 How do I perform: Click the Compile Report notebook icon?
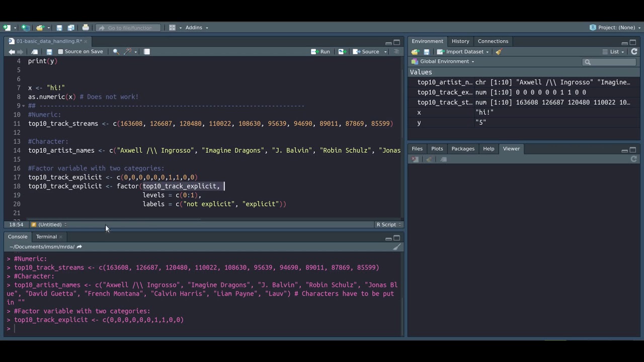pos(147,52)
